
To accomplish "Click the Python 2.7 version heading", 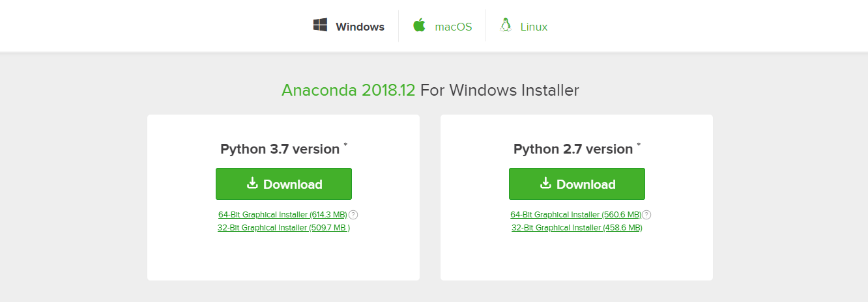I will coord(573,149).
